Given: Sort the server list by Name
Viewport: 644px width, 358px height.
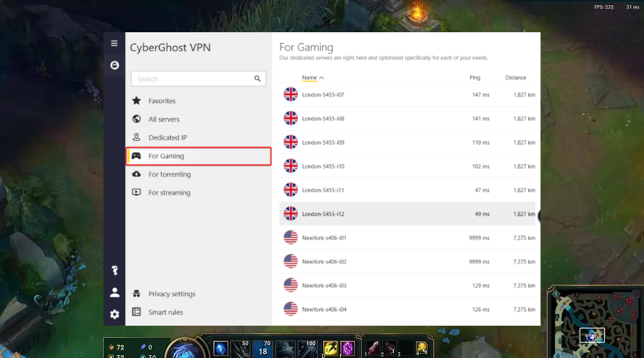Looking at the screenshot, I should click(x=309, y=77).
